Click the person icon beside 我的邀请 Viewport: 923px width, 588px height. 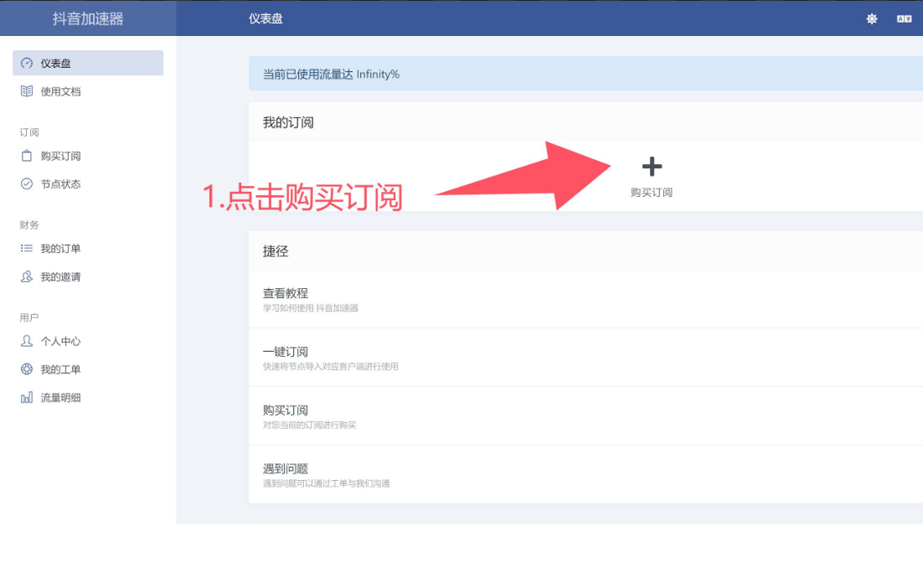(27, 276)
